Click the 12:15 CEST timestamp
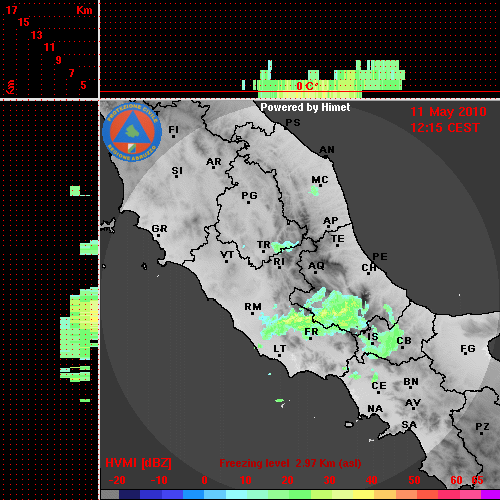Screen dimensions: 500x500 coord(445,128)
